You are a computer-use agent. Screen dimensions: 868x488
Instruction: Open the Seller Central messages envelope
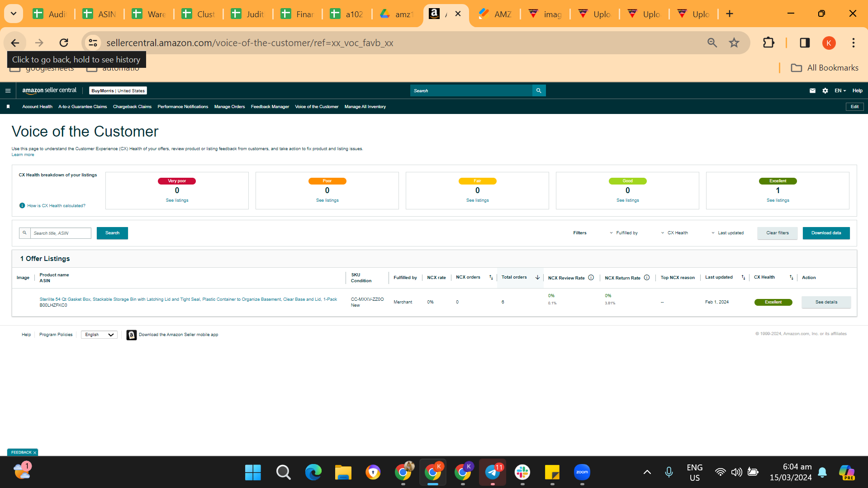coord(812,90)
